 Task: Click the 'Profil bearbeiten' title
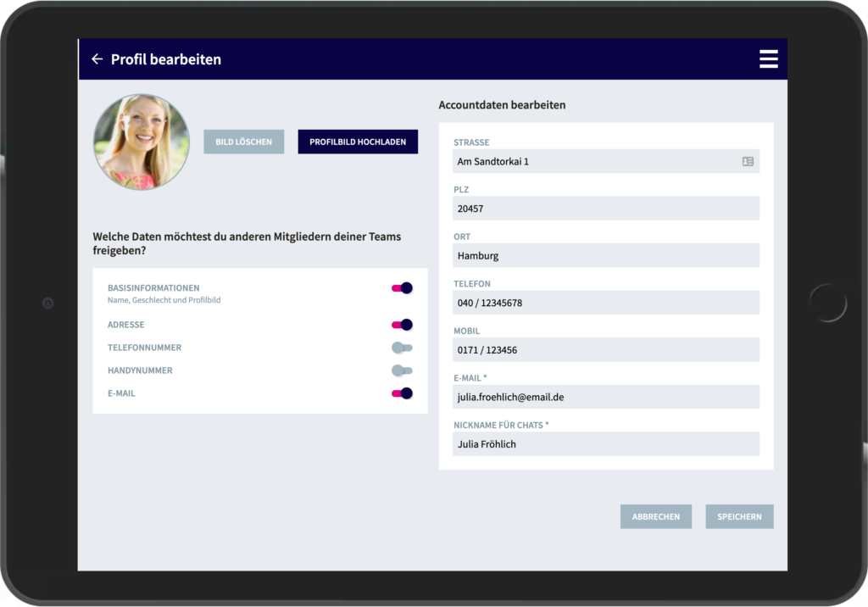(166, 59)
